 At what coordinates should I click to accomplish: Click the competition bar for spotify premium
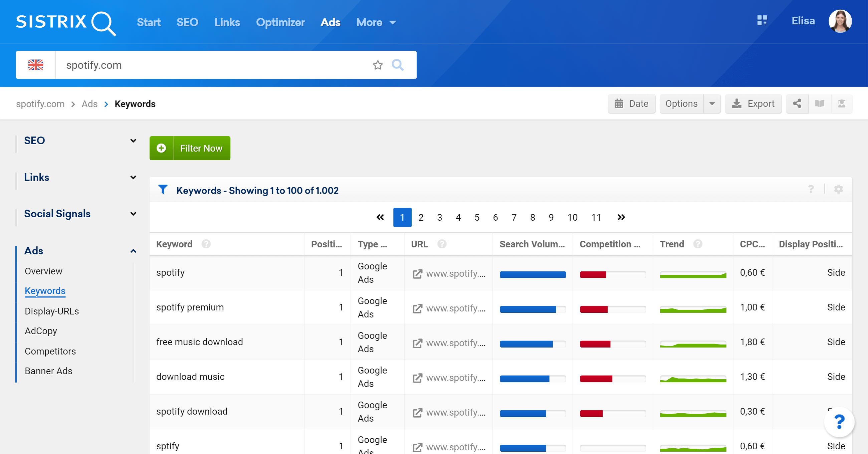613,309
